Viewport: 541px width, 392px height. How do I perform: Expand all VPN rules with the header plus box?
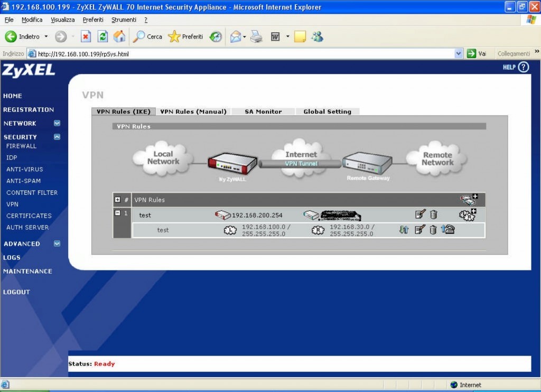[118, 200]
